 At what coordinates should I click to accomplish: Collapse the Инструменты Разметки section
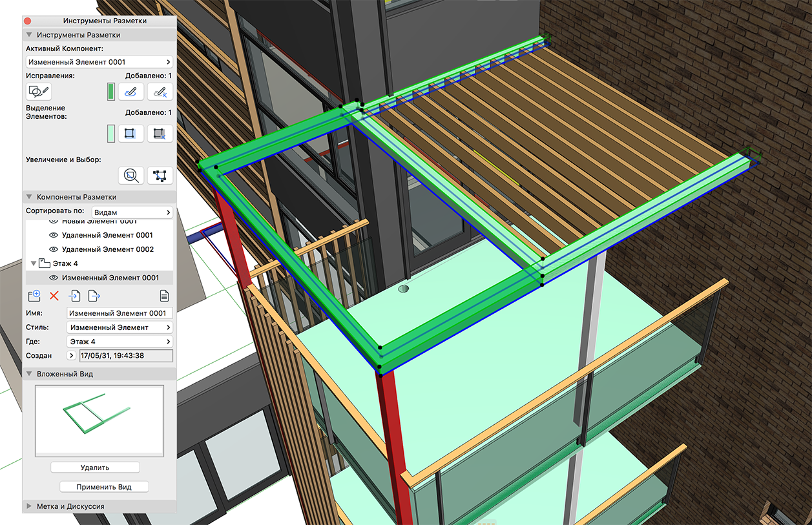click(x=29, y=35)
